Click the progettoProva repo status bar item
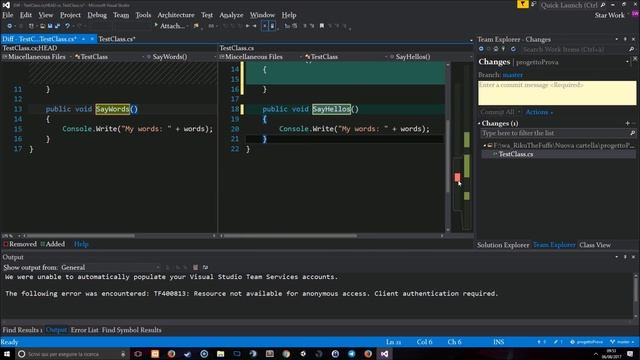640x360 pixels. pos(587,342)
